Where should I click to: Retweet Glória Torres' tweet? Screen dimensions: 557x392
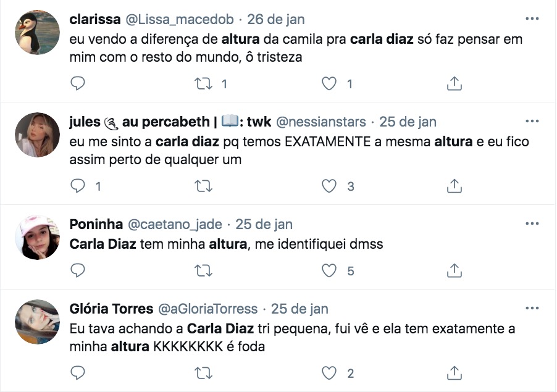pos(203,373)
